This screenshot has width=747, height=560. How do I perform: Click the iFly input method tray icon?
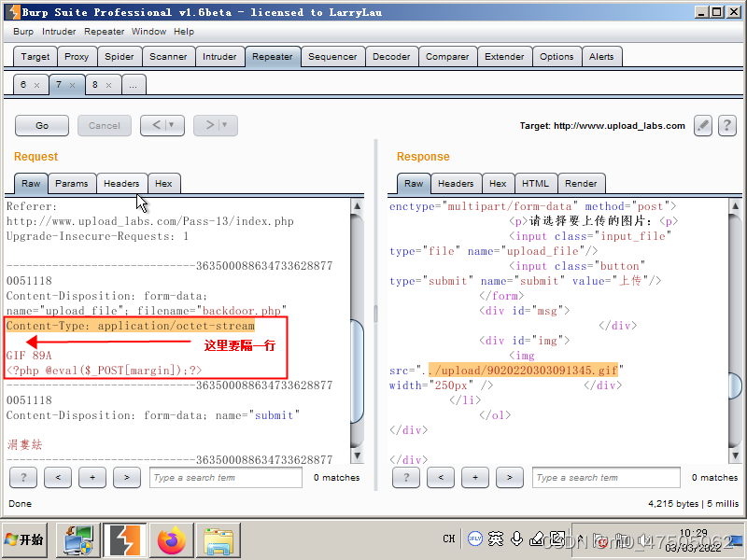(474, 539)
